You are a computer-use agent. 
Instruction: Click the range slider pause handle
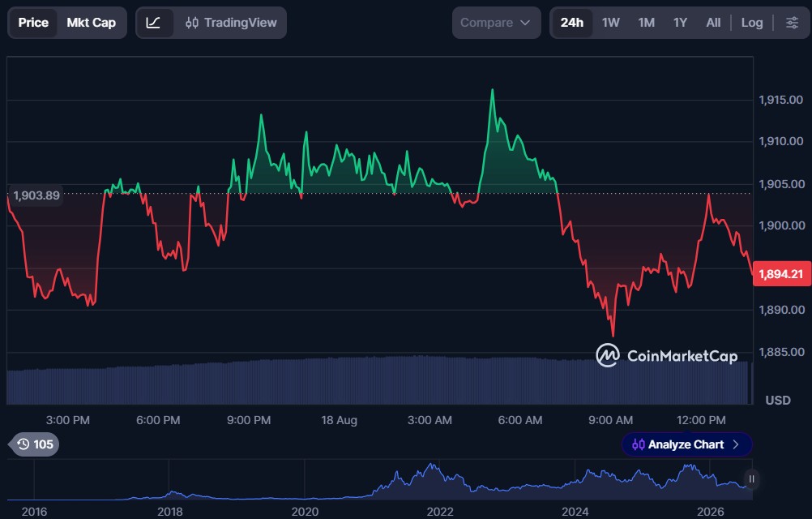tap(751, 479)
